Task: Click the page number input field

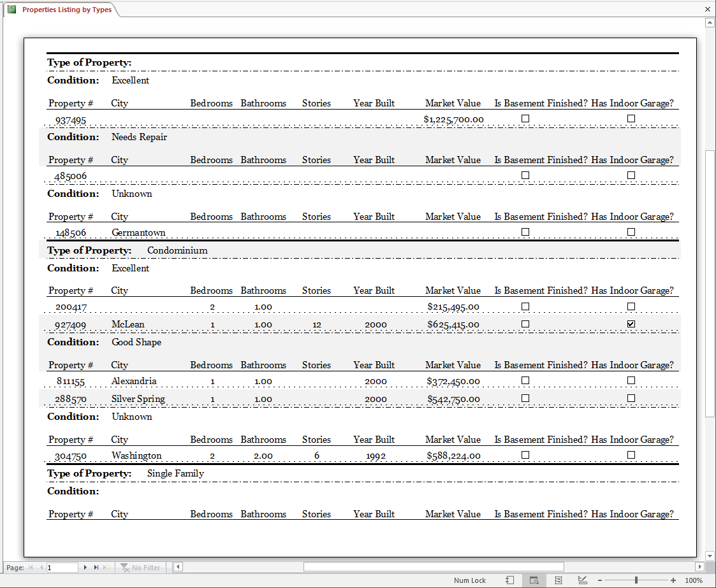Action: tap(62, 568)
